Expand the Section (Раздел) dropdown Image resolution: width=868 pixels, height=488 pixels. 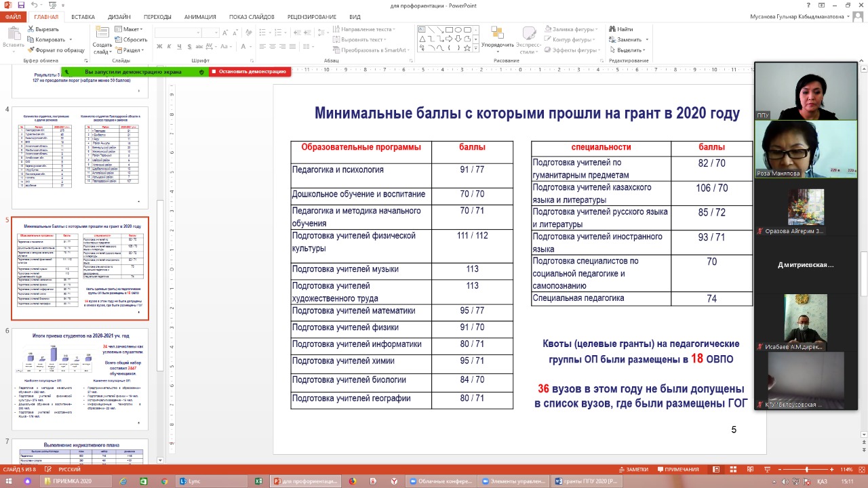click(130, 49)
